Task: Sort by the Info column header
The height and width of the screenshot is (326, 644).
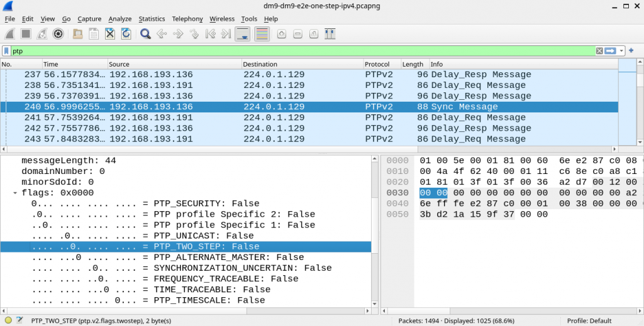Action: [x=524, y=64]
